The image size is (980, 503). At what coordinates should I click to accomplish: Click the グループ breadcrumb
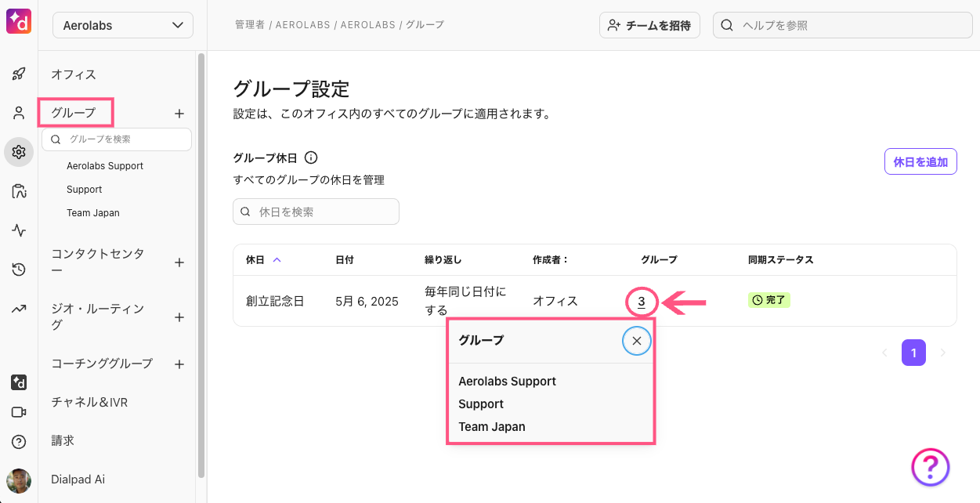point(426,25)
